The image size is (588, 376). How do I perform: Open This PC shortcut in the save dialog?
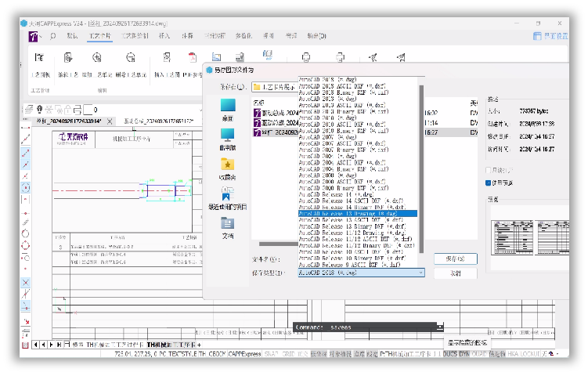coord(228,139)
